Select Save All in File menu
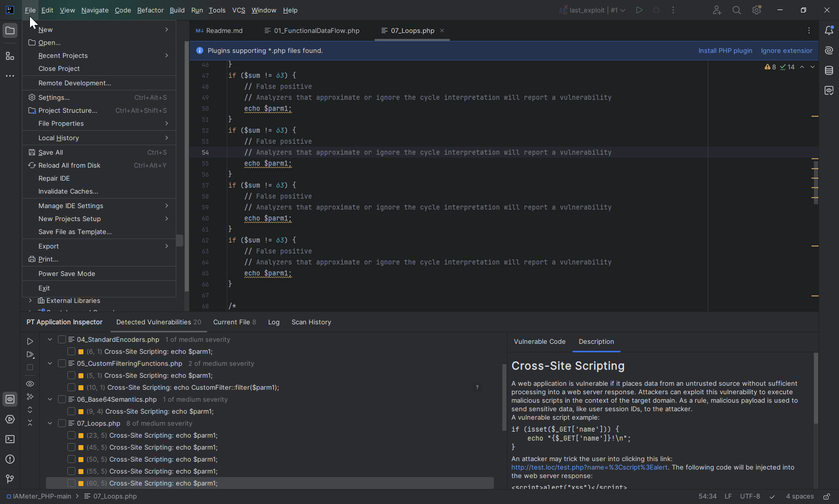The height and width of the screenshot is (504, 839). [99, 152]
